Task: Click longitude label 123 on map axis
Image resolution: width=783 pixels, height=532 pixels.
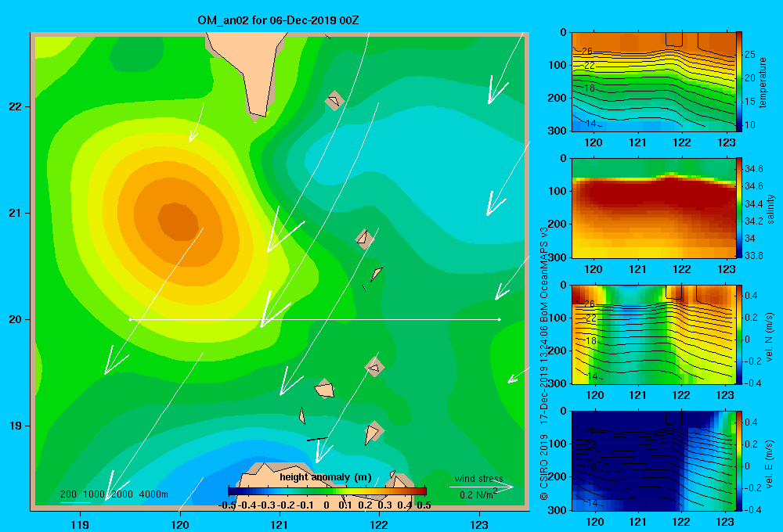Action: [479, 524]
